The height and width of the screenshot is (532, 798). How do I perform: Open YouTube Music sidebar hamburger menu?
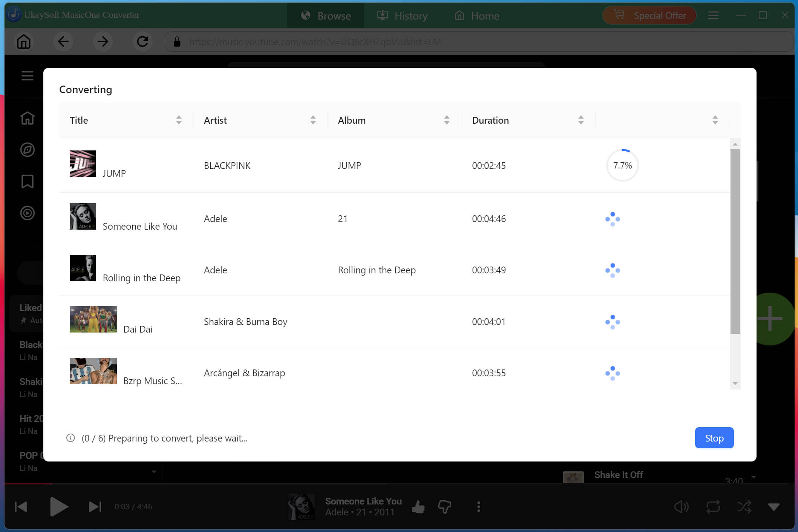click(27, 76)
